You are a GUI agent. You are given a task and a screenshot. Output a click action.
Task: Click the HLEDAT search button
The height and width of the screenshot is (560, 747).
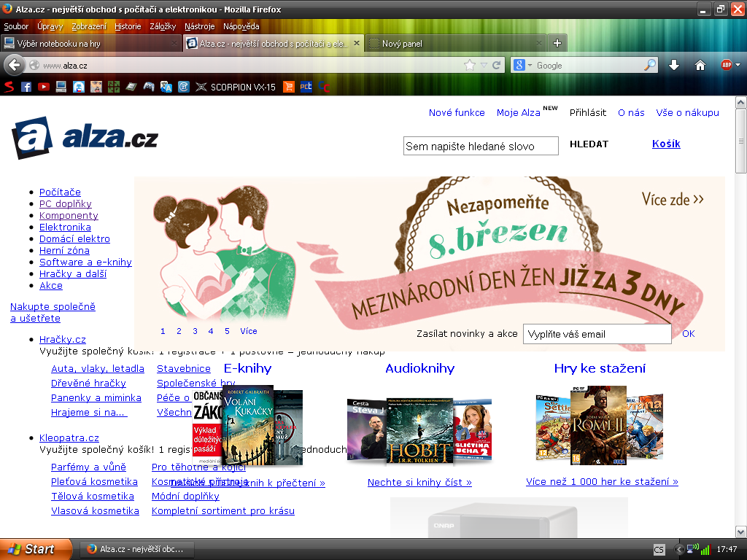[589, 144]
